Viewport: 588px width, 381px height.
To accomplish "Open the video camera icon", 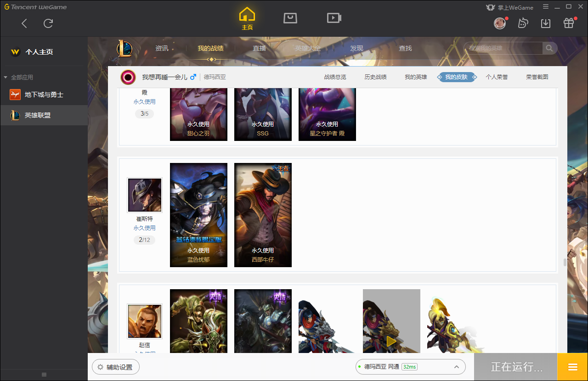I will click(334, 18).
